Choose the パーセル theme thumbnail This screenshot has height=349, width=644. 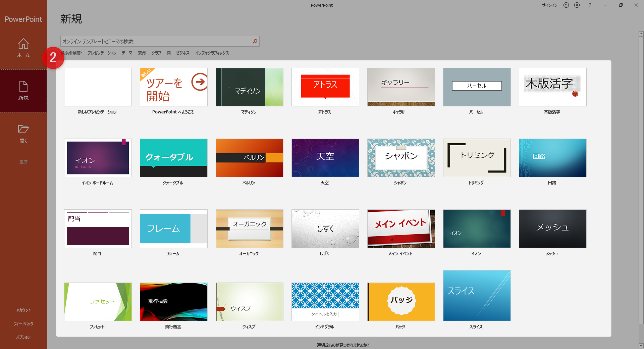[477, 87]
